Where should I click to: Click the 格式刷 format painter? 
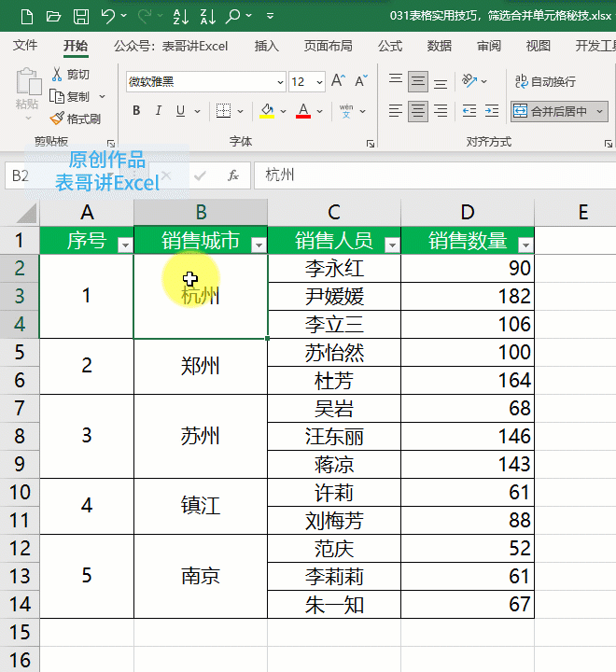coord(76,119)
